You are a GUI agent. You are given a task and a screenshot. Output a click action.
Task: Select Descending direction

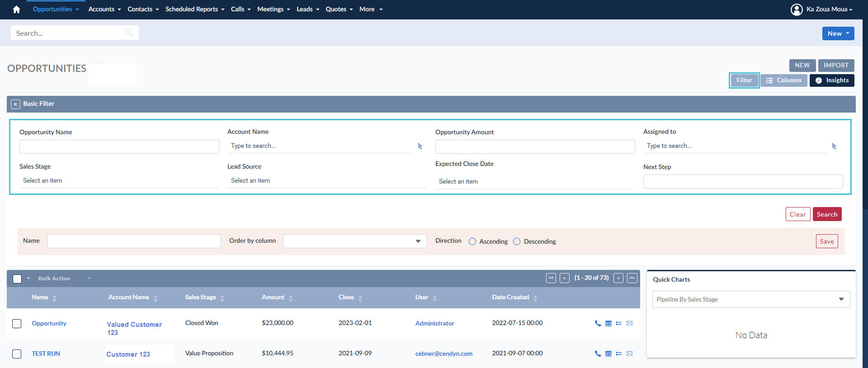pos(517,241)
